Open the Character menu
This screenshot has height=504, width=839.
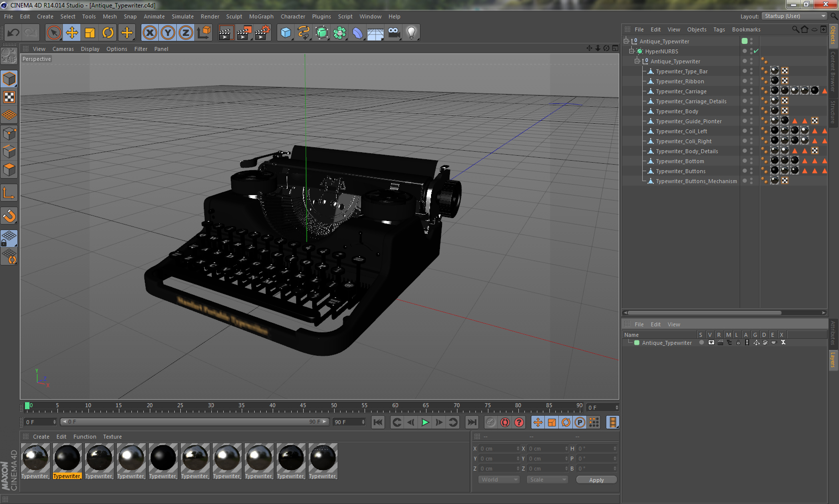(x=293, y=16)
